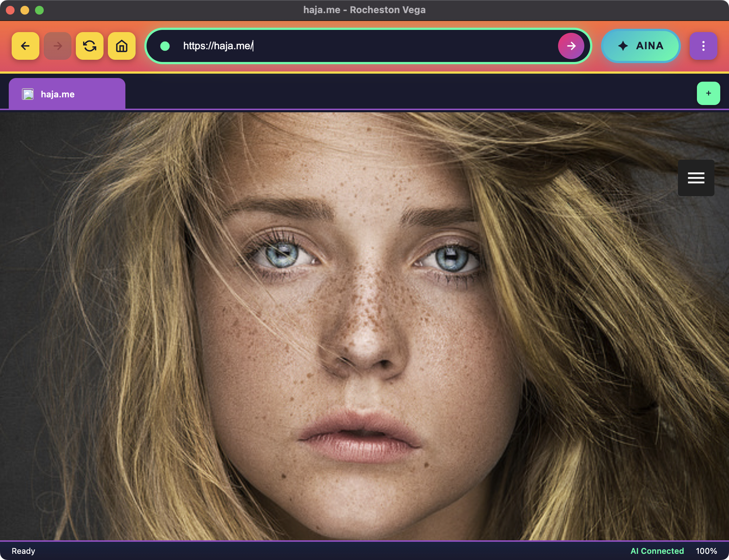Launch the AINA assistant button
The width and height of the screenshot is (729, 560).
[x=641, y=46]
